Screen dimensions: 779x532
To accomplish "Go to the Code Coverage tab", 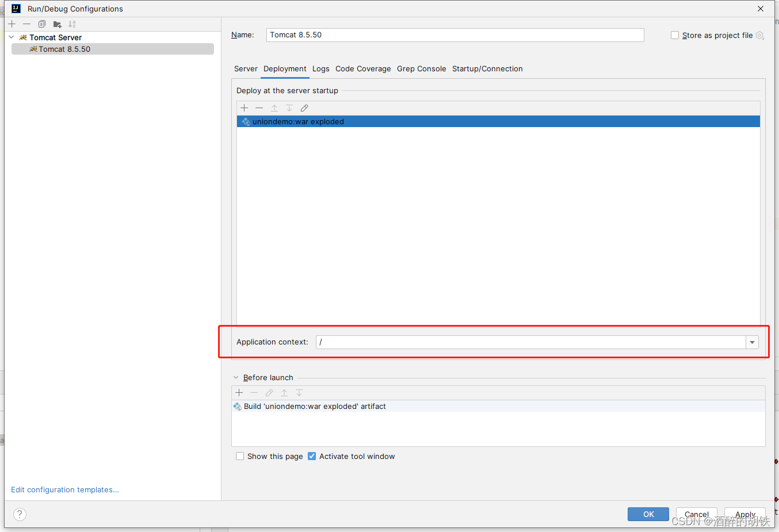I will pyautogui.click(x=363, y=68).
